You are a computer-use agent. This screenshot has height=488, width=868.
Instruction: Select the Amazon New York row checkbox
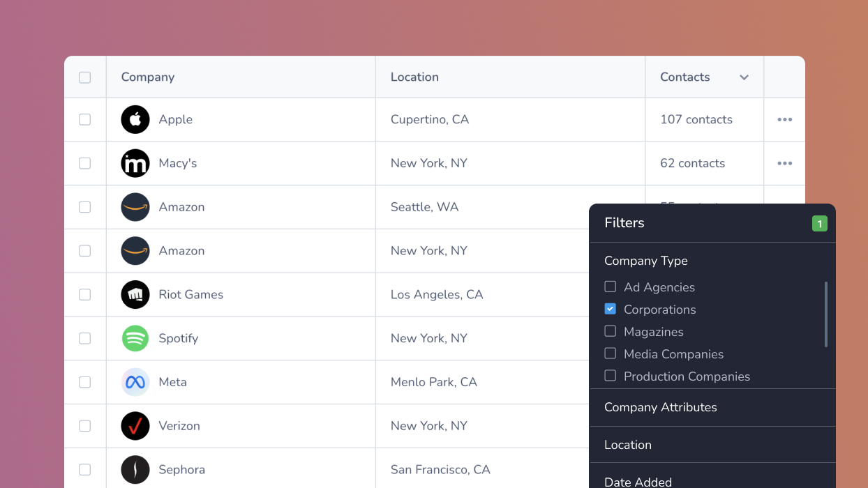tap(85, 251)
